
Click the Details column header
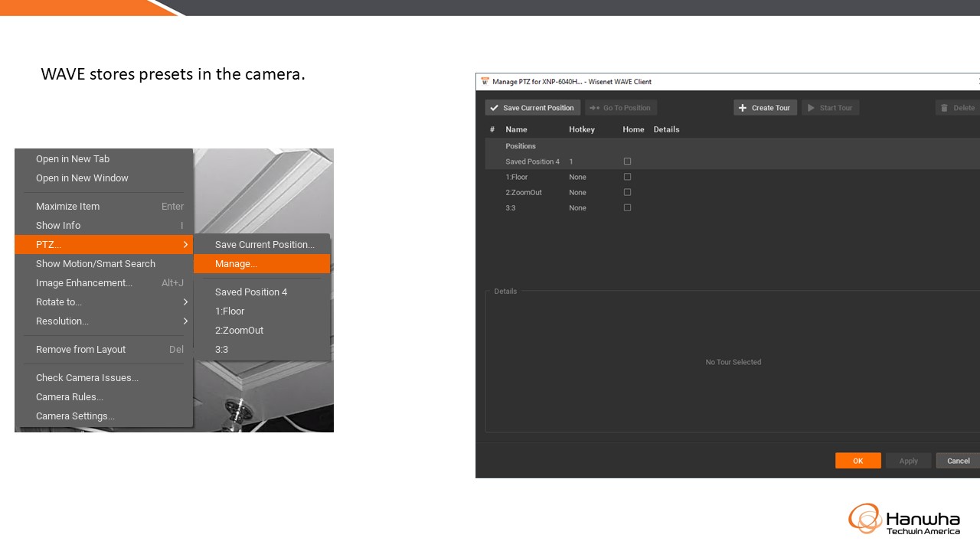coord(666,129)
